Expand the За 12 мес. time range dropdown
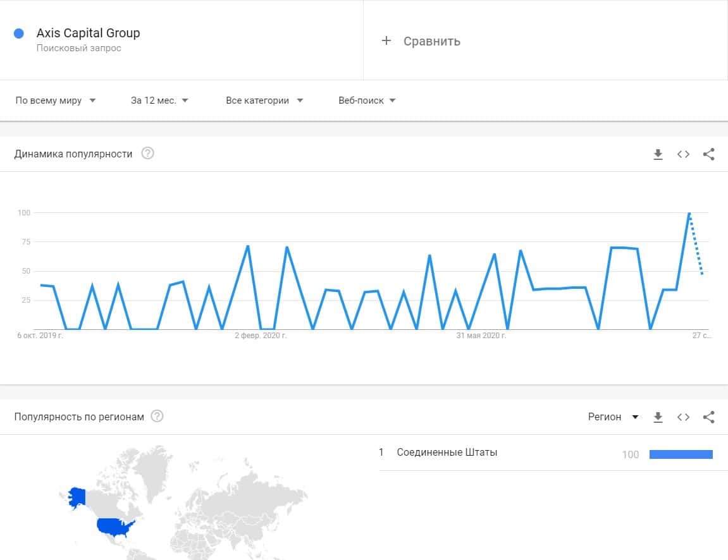This screenshot has width=728, height=560. pyautogui.click(x=159, y=100)
